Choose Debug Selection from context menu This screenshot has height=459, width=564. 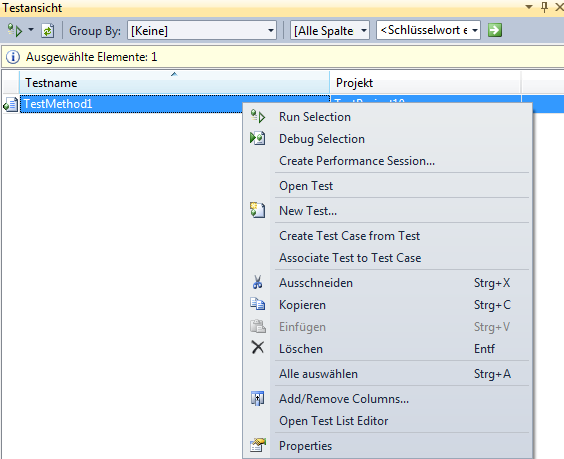pyautogui.click(x=387, y=139)
